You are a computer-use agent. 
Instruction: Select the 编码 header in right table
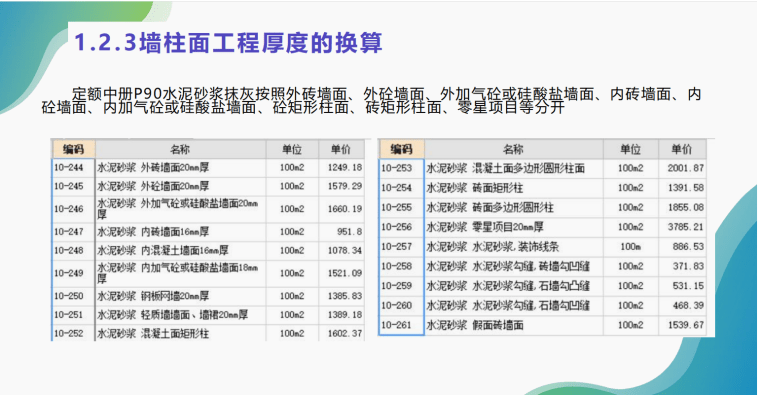point(401,149)
